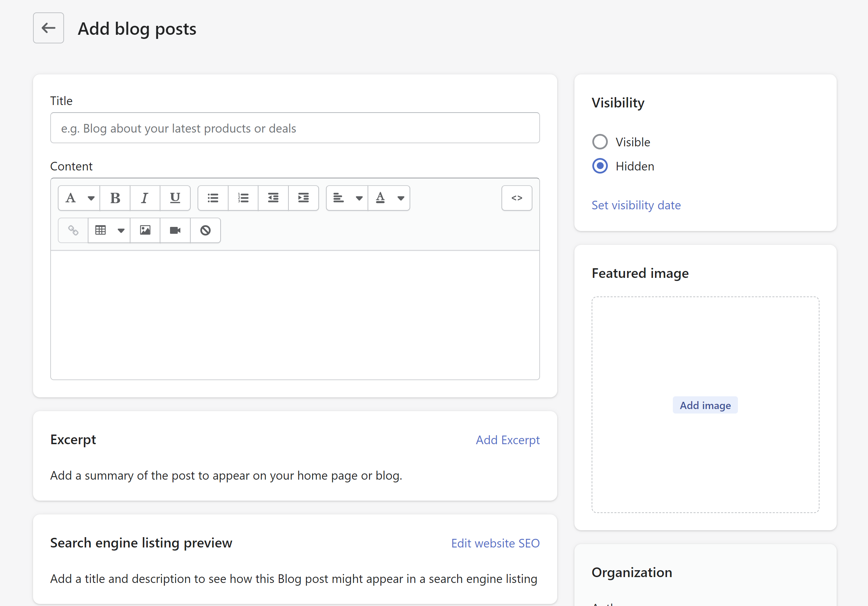This screenshot has height=606, width=868.
Task: Open the font formatting dropdown
Action: point(80,198)
